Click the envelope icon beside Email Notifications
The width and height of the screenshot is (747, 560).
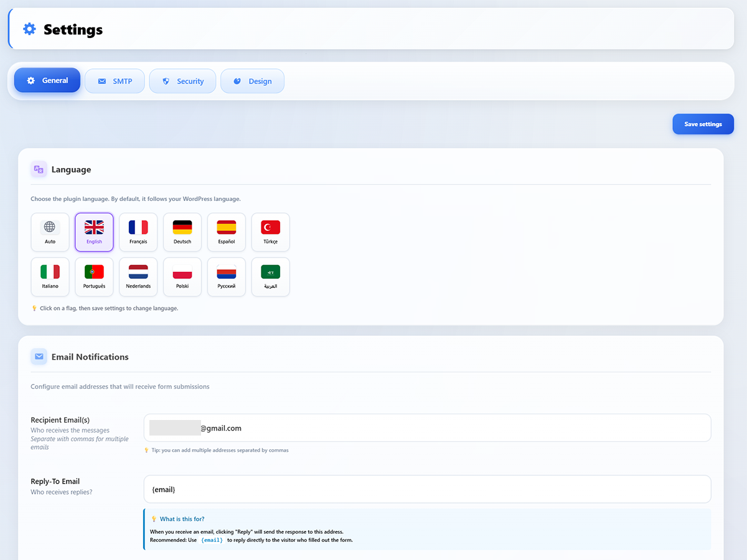39,357
